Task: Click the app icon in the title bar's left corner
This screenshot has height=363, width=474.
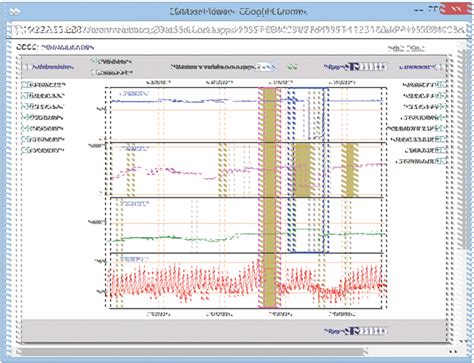Action: click(x=15, y=12)
